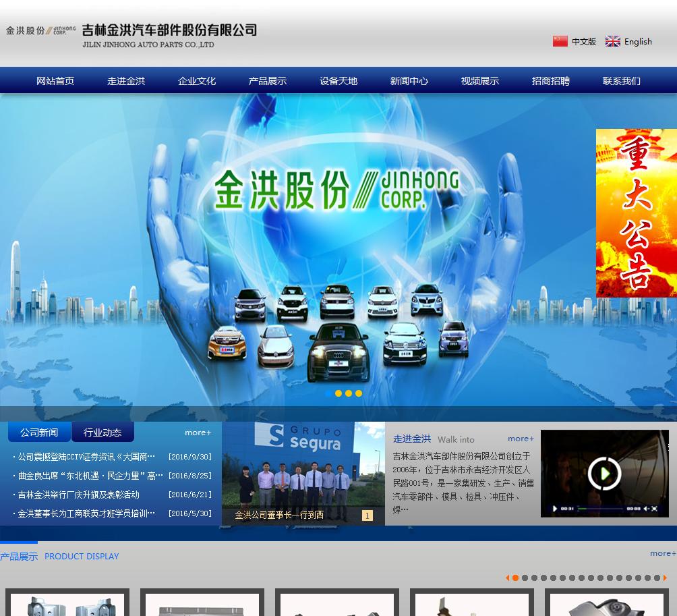The width and height of the screenshot is (677, 616).
Task: Select the fourth banner slide dot
Action: point(359,393)
